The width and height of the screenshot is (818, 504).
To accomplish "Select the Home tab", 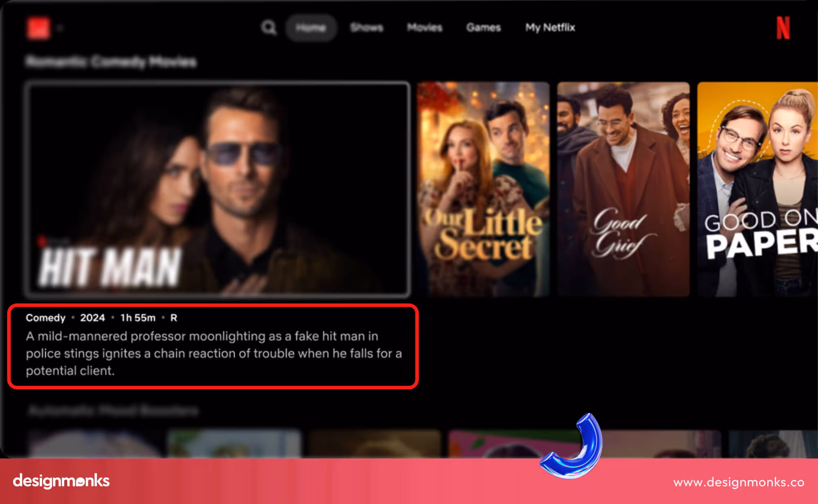I will point(311,28).
